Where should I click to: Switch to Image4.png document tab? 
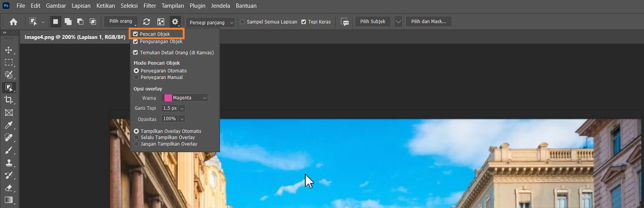pyautogui.click(x=75, y=37)
